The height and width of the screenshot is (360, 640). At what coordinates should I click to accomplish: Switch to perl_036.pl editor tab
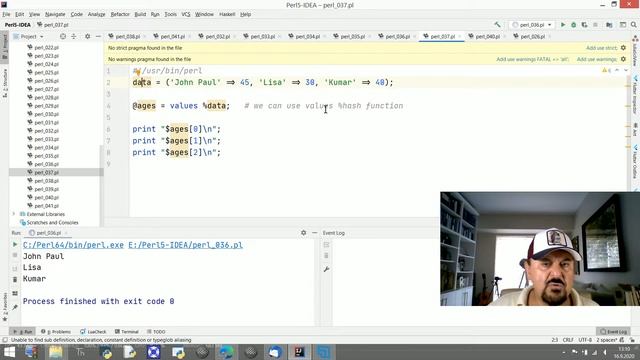[398, 36]
